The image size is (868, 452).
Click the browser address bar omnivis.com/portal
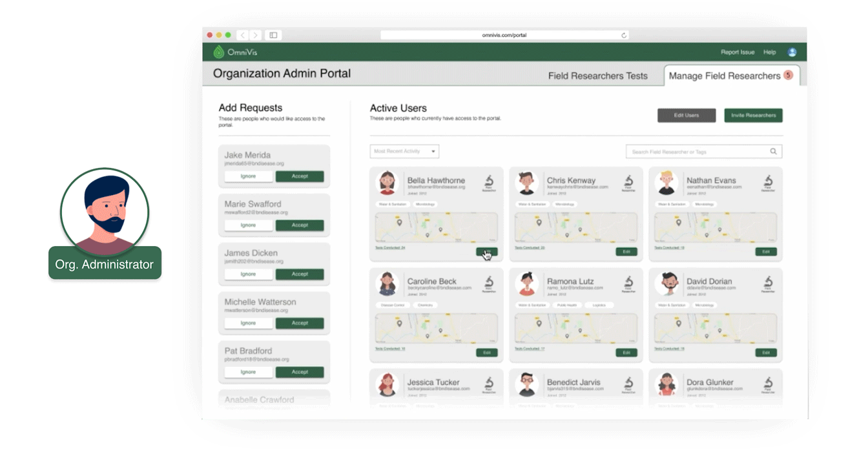[504, 35]
